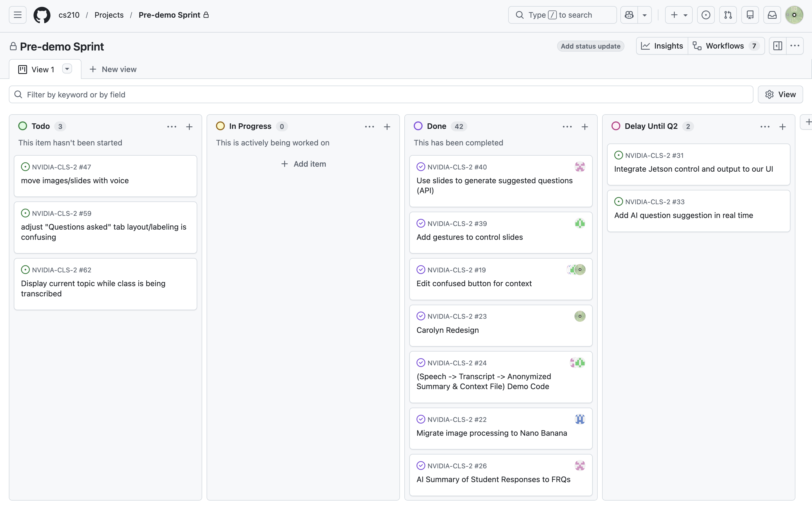Click plus icon in In Progress header

tap(387, 127)
